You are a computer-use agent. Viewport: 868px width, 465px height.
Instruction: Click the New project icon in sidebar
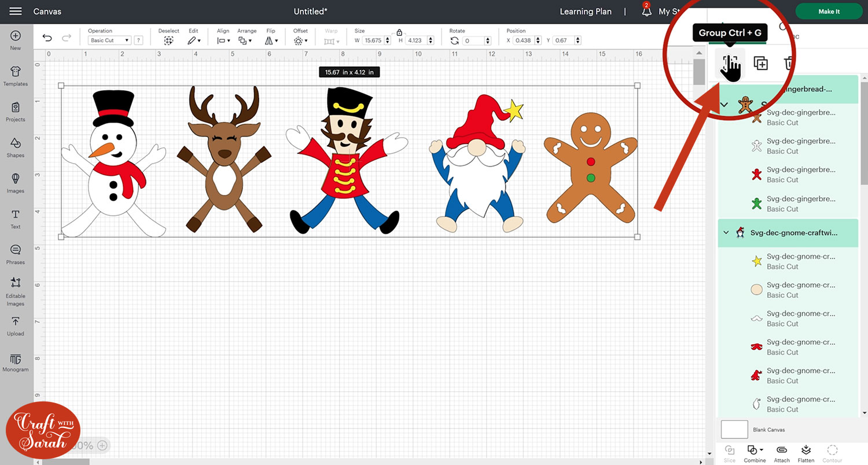[16, 40]
